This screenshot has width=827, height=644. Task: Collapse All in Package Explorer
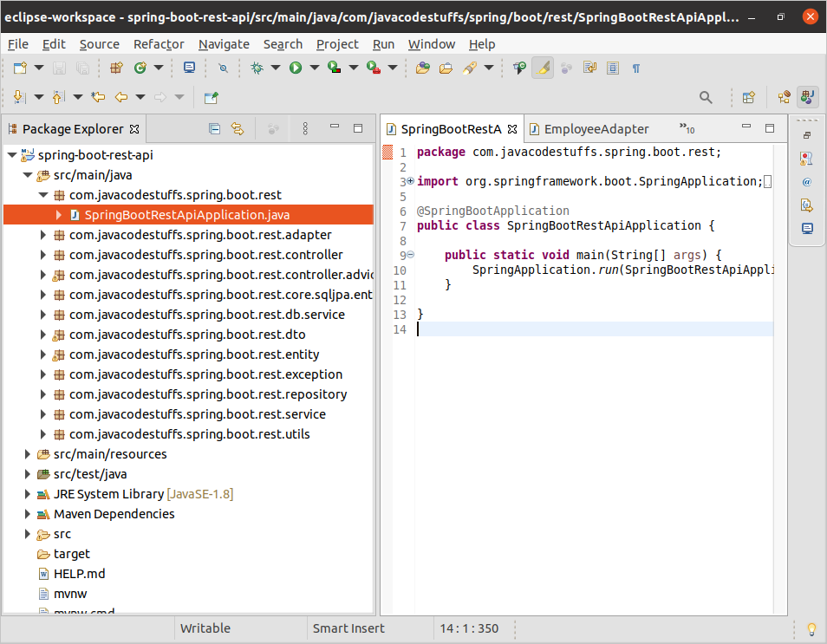point(214,128)
